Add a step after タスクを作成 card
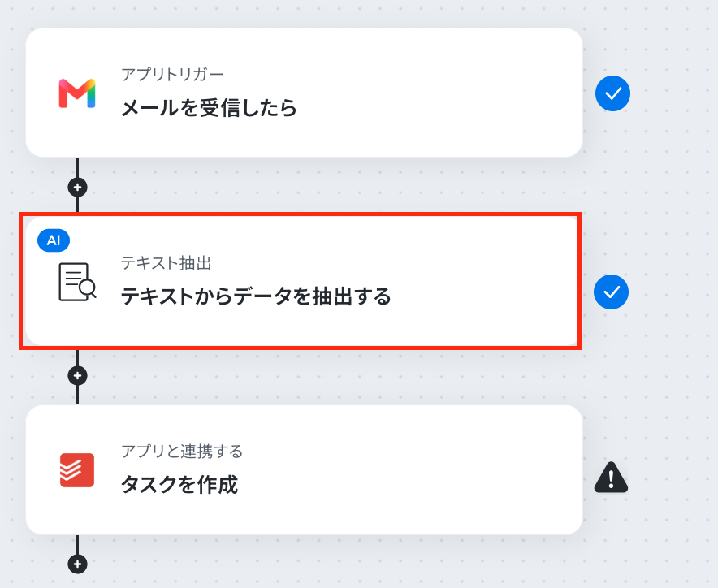The height and width of the screenshot is (588, 718). (x=77, y=564)
